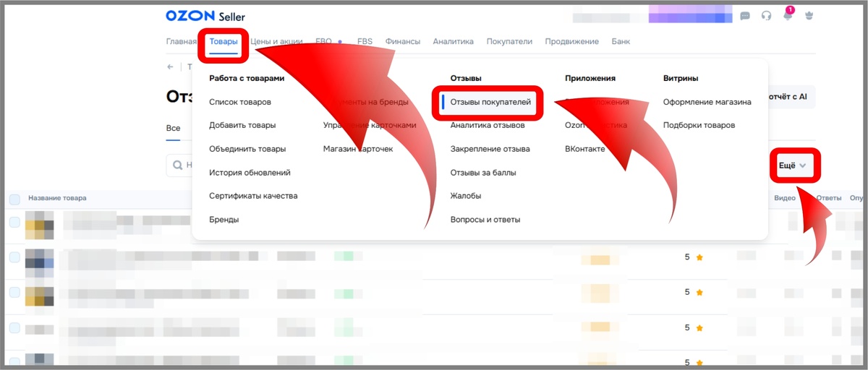Open the FBS menu
Screen dimensions: 868x370
(365, 42)
